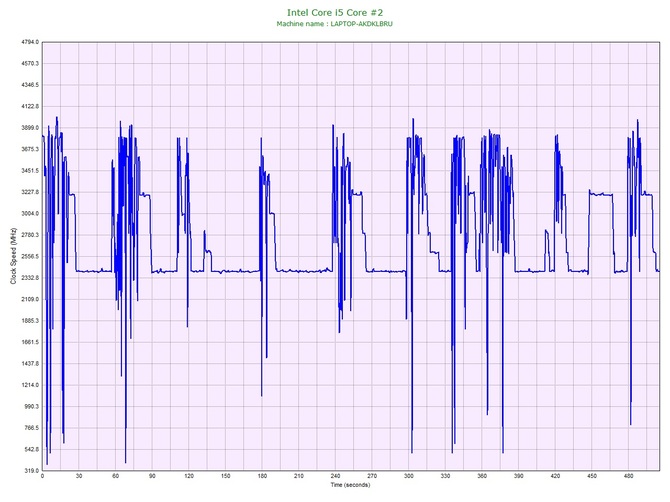Click the y-axis value 1661.5
Viewport: 670px width, 502px height.
(30, 342)
